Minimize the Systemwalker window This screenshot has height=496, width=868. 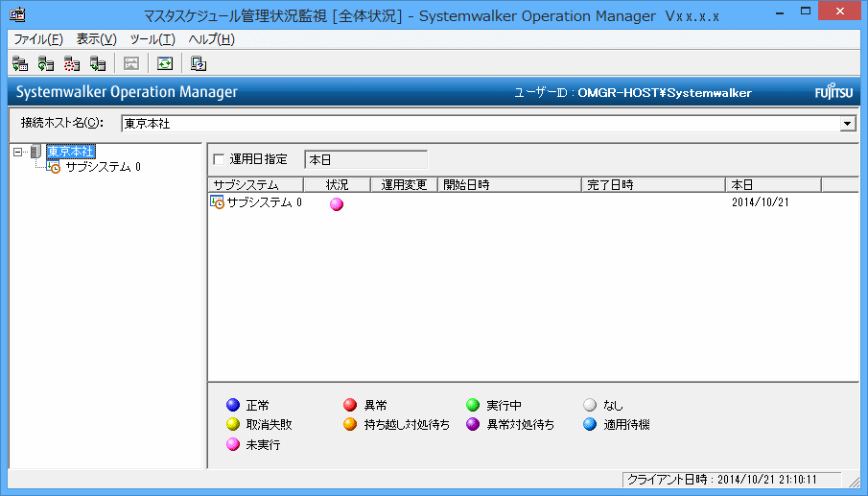click(780, 12)
